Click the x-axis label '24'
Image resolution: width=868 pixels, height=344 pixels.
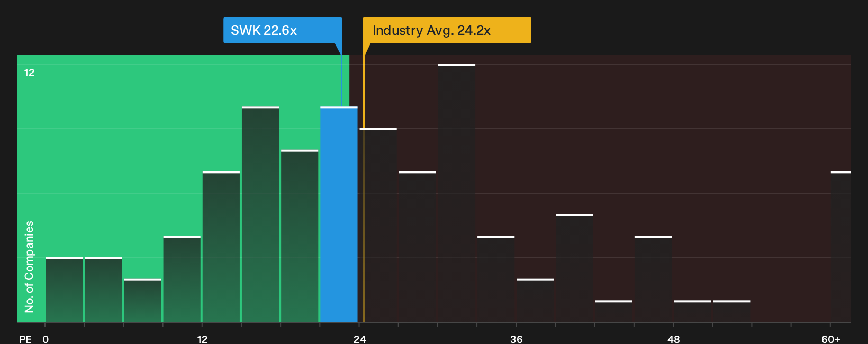(360, 339)
